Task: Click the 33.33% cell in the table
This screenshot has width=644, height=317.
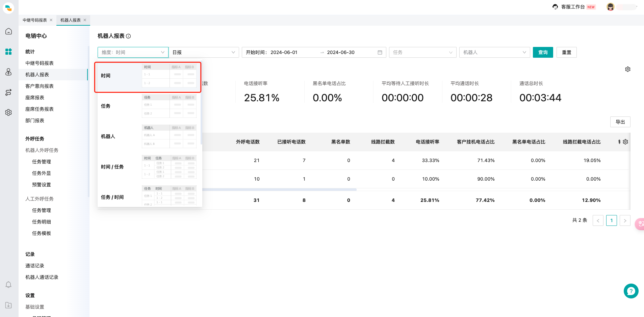Action: [431, 160]
